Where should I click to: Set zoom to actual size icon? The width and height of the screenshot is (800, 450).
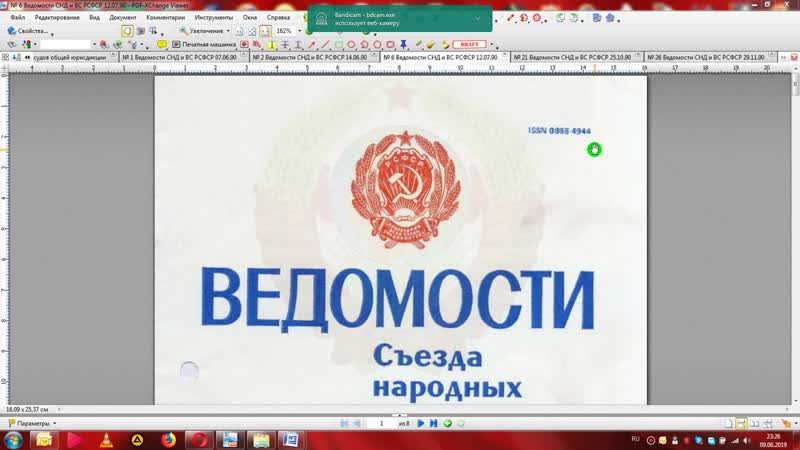pos(239,31)
